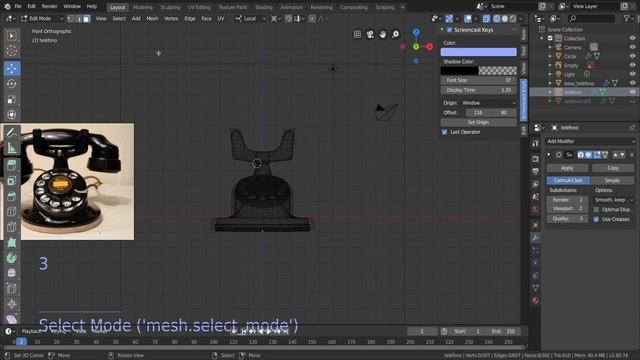Hide the Light object in outliner
The image size is (640, 360).
632,74
